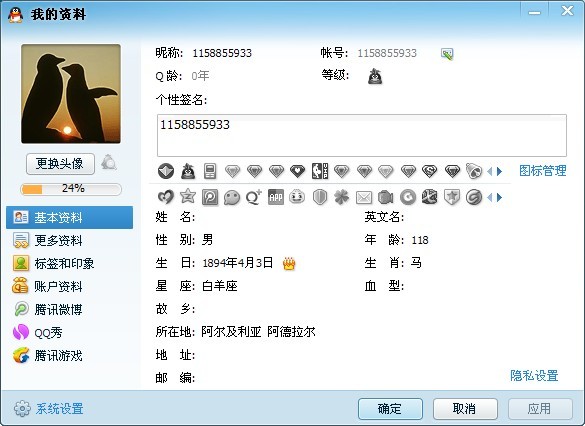Open the 标签和印象 tab
585x426 pixels.
69,263
